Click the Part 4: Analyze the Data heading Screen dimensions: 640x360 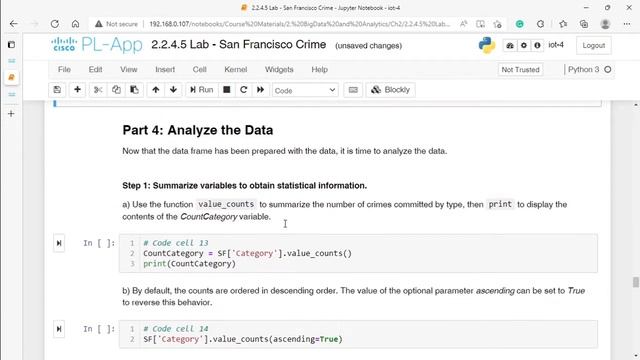click(x=198, y=130)
